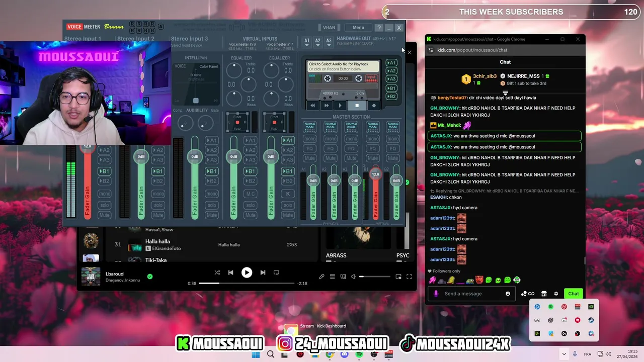
Task: Click the green Chat send button
Action: click(574, 294)
